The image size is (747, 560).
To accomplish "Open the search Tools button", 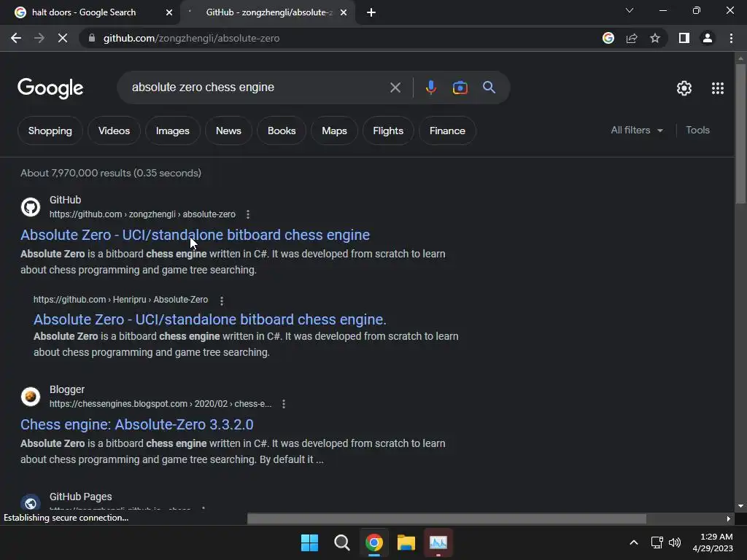I will [697, 130].
